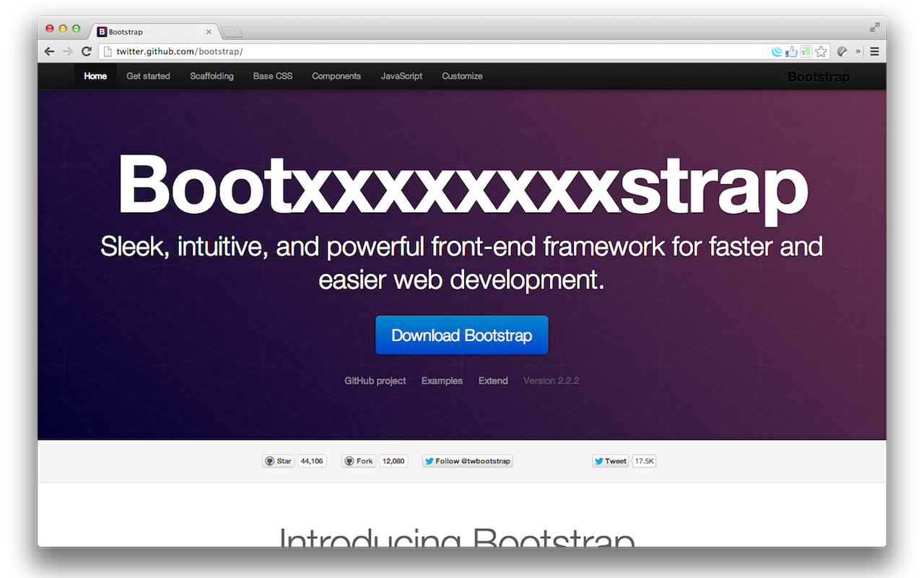Screen dimensions: 924x578
Task: Click the Facebook thumbs-up like icon
Action: 792,51
